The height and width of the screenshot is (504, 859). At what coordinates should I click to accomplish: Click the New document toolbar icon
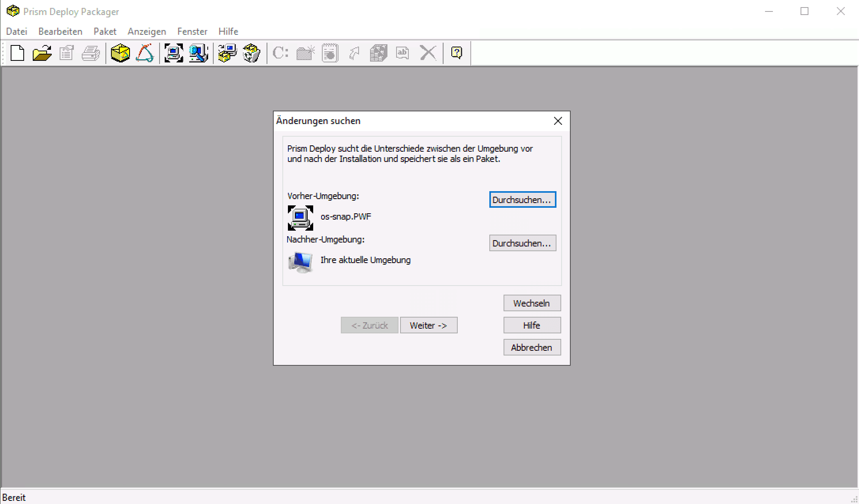tap(17, 53)
